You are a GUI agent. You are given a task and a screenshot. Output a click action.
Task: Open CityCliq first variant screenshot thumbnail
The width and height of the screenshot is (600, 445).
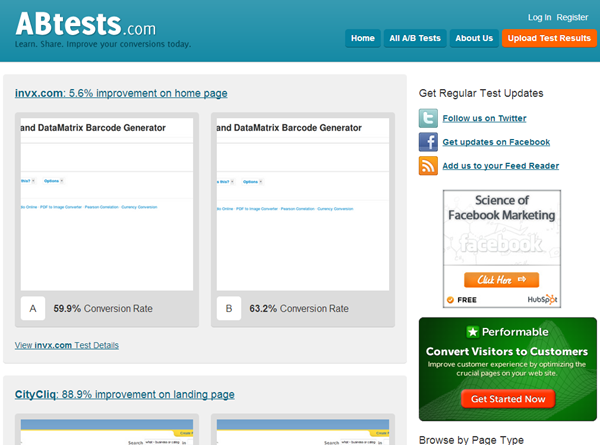coord(107,432)
